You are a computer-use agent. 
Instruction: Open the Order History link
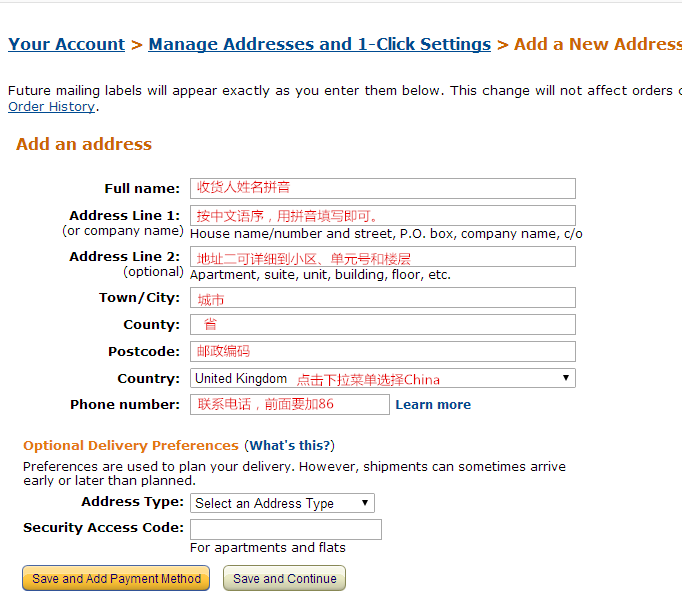point(51,107)
